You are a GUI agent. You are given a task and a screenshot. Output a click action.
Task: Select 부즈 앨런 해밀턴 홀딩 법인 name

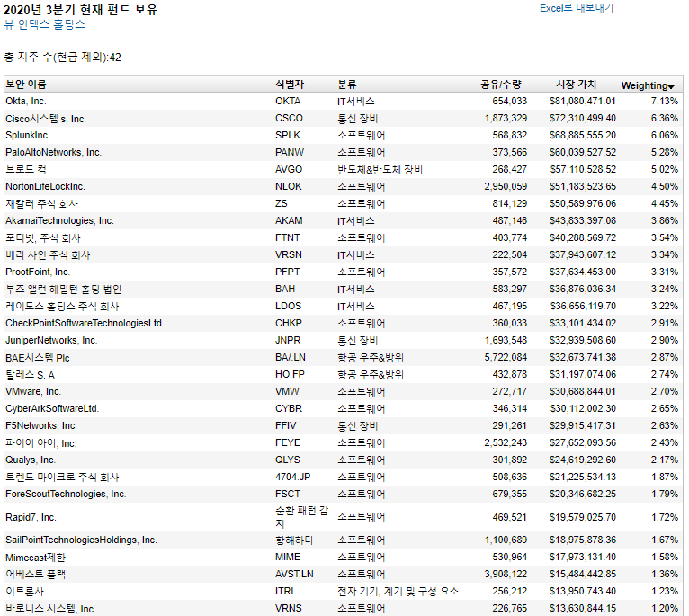pyautogui.click(x=63, y=289)
